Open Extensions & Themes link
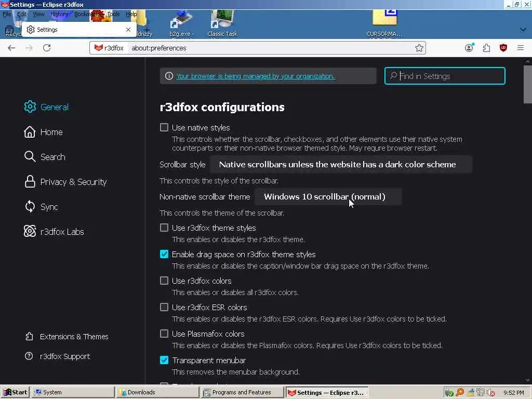 [67, 337]
